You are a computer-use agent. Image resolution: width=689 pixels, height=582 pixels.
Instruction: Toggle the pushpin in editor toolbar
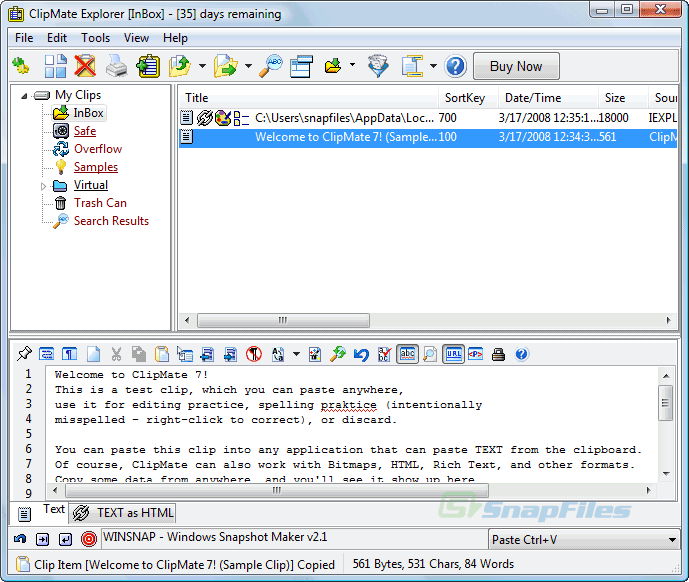pos(24,354)
